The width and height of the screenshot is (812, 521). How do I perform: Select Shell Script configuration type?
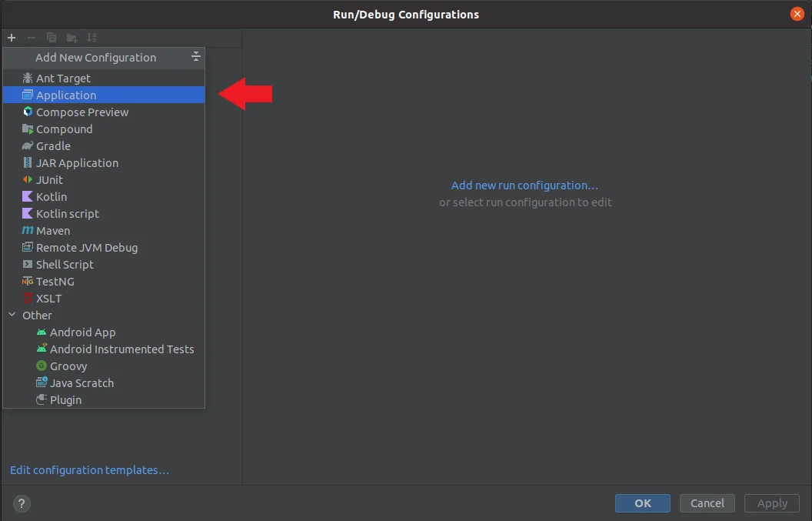click(104, 265)
